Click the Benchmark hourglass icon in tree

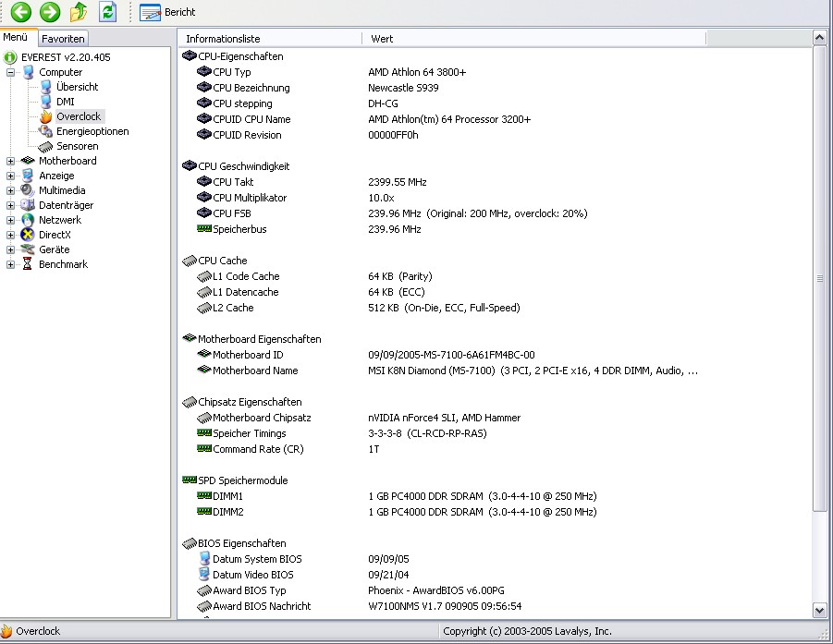[28, 264]
